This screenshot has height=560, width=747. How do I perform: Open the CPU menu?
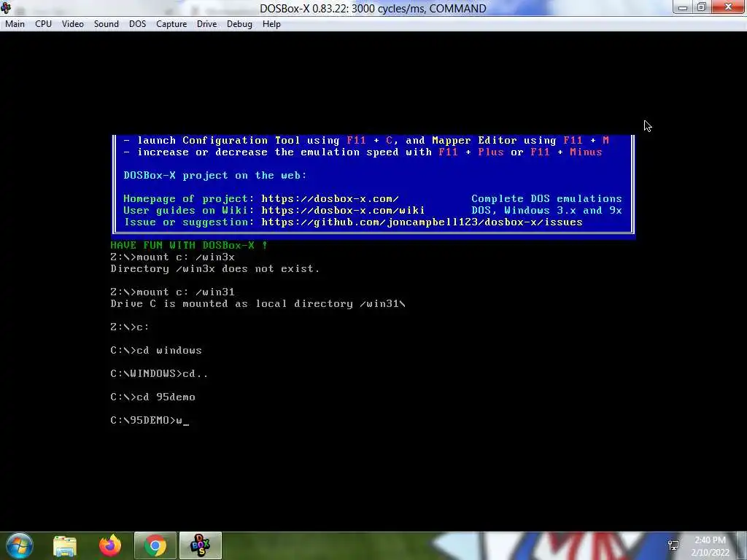click(x=43, y=24)
